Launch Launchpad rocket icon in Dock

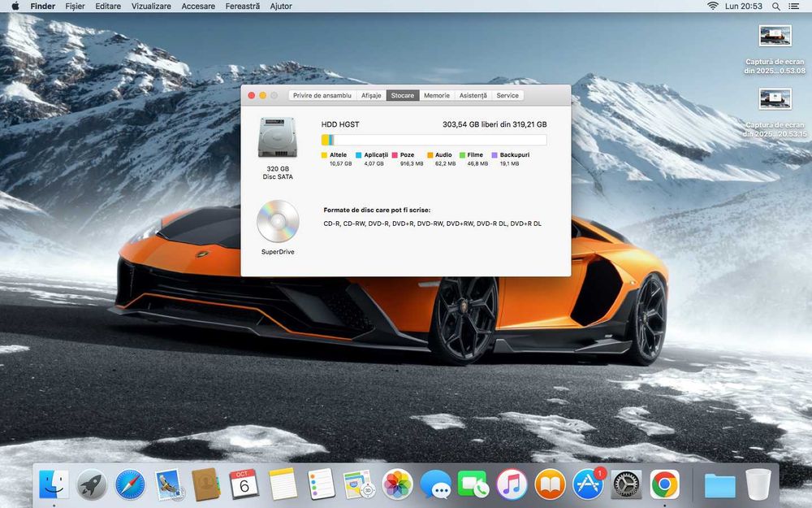[92, 485]
